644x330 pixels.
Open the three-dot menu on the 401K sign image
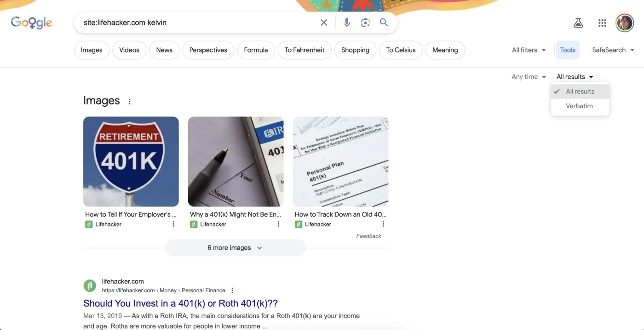[173, 224]
